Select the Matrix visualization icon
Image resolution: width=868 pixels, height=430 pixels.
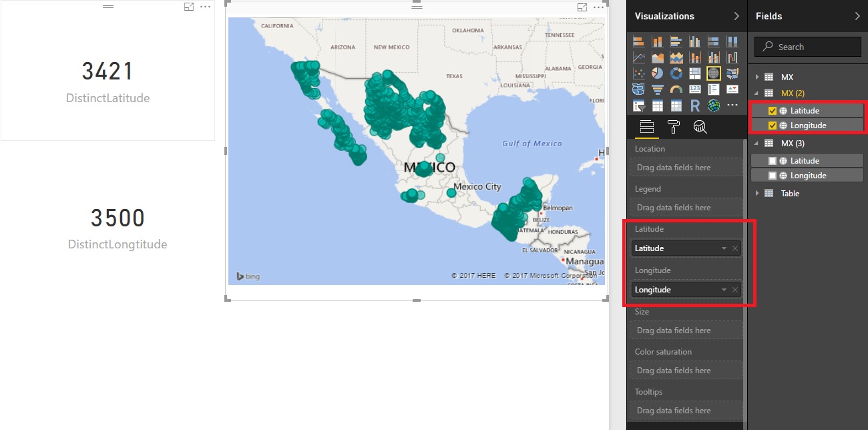(x=676, y=105)
